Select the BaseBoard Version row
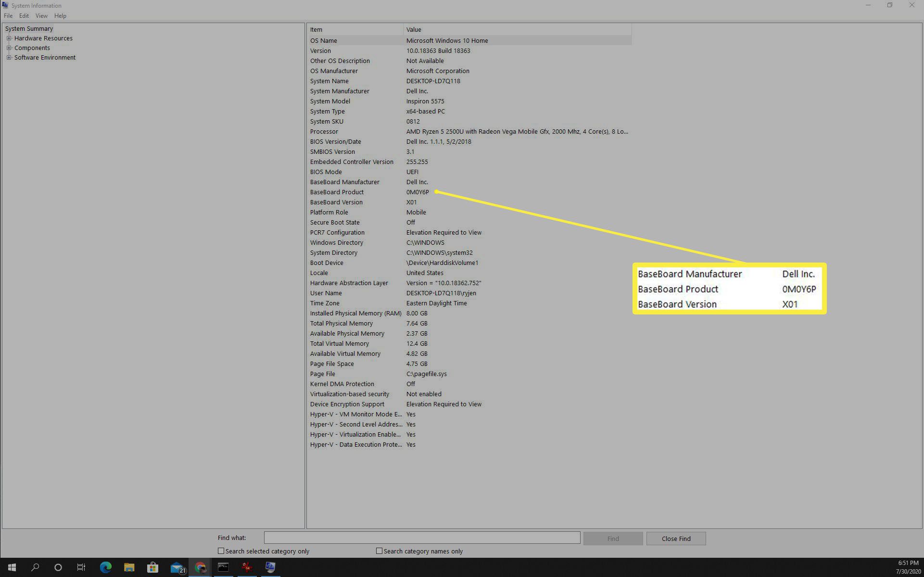The height and width of the screenshot is (577, 924). (469, 202)
